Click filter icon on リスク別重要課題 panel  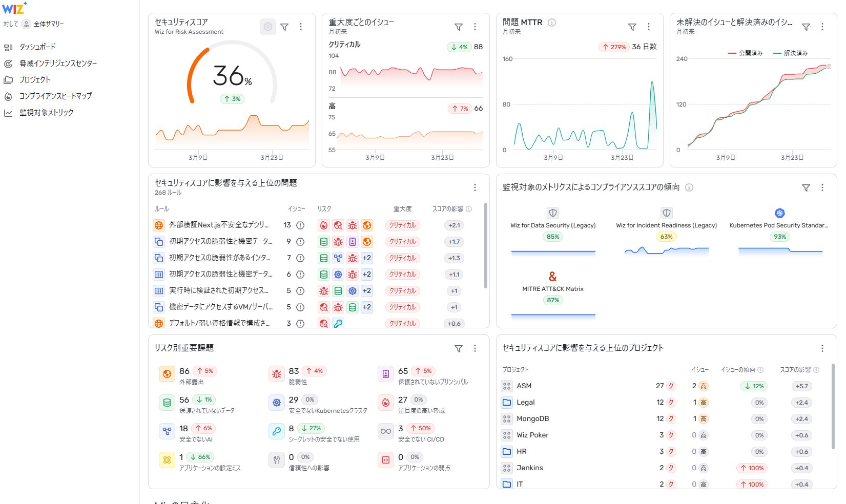(459, 348)
